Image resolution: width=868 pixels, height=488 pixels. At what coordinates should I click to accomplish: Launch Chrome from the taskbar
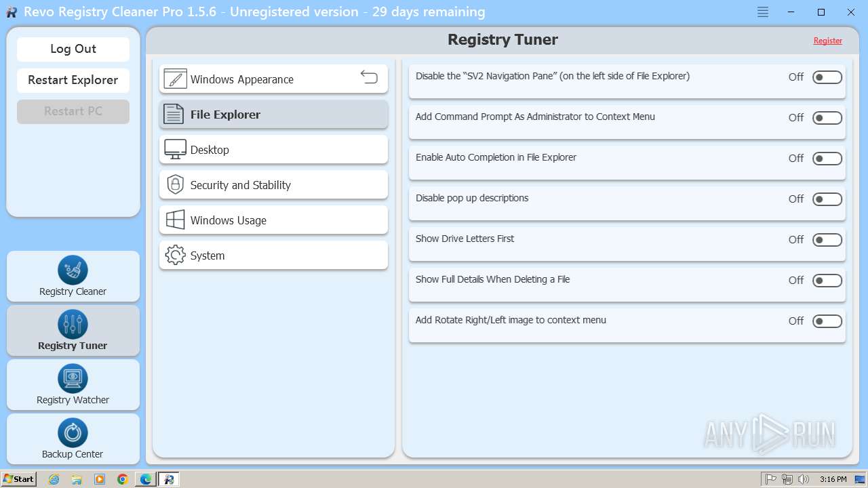(123, 479)
